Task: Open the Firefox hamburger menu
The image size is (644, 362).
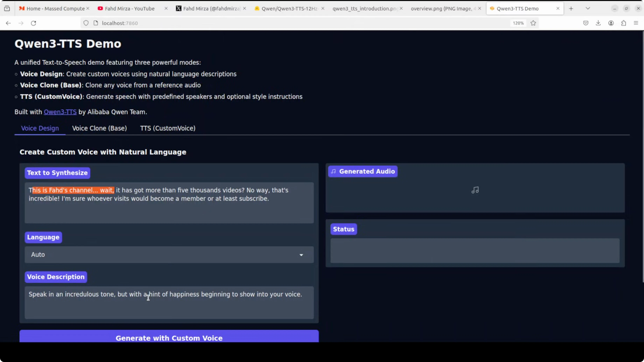Action: coord(636,23)
